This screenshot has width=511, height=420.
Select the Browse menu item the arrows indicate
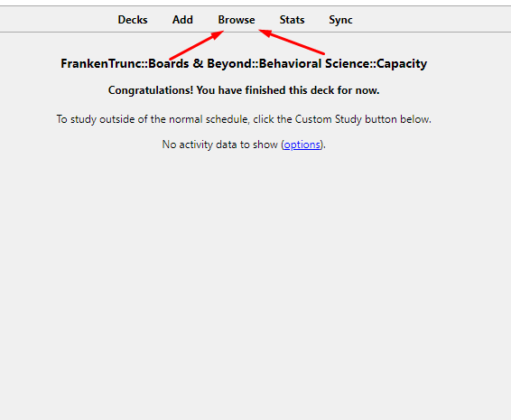237,20
